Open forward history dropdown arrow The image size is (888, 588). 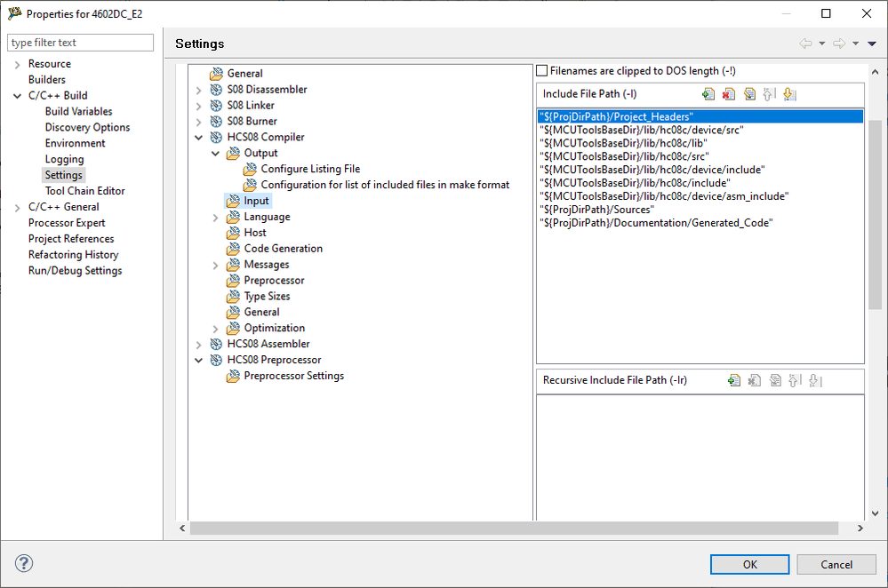tap(855, 44)
